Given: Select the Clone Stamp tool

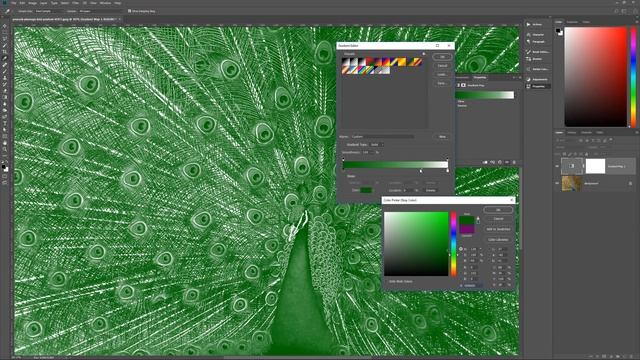Looking at the screenshot, I should click(4, 78).
